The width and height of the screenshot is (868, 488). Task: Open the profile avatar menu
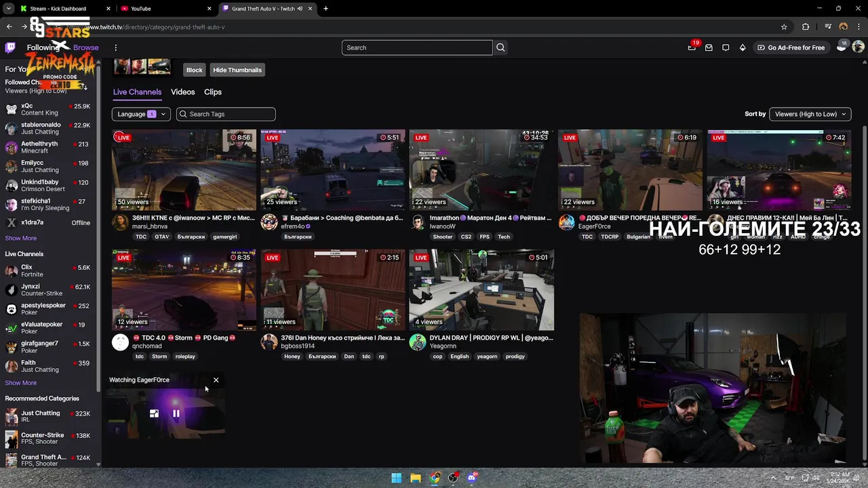tap(858, 47)
